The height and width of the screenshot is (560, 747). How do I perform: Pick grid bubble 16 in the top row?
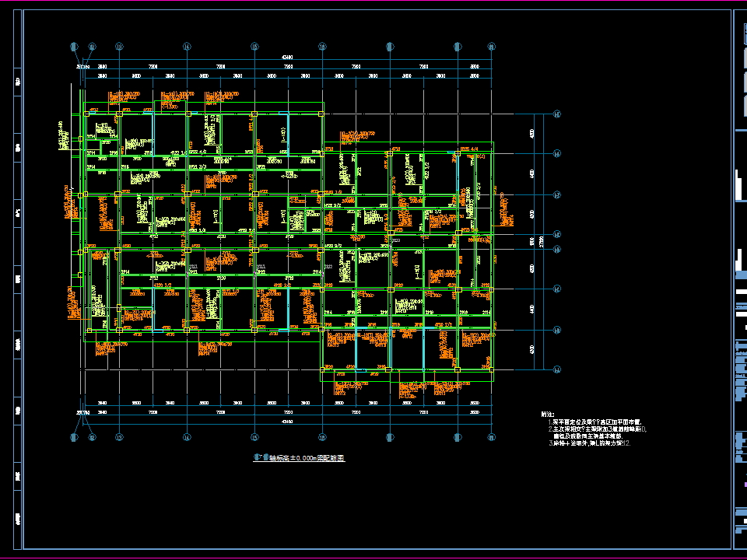point(322,47)
